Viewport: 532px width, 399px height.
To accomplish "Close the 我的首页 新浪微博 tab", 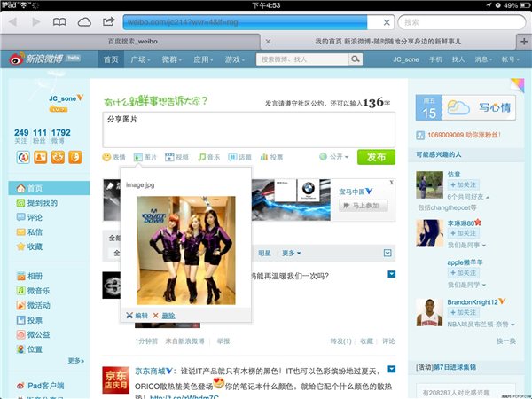I will coord(268,42).
